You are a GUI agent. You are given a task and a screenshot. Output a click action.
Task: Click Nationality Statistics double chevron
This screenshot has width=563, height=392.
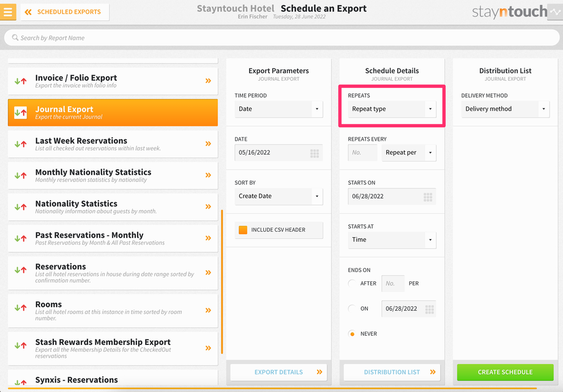tap(208, 207)
